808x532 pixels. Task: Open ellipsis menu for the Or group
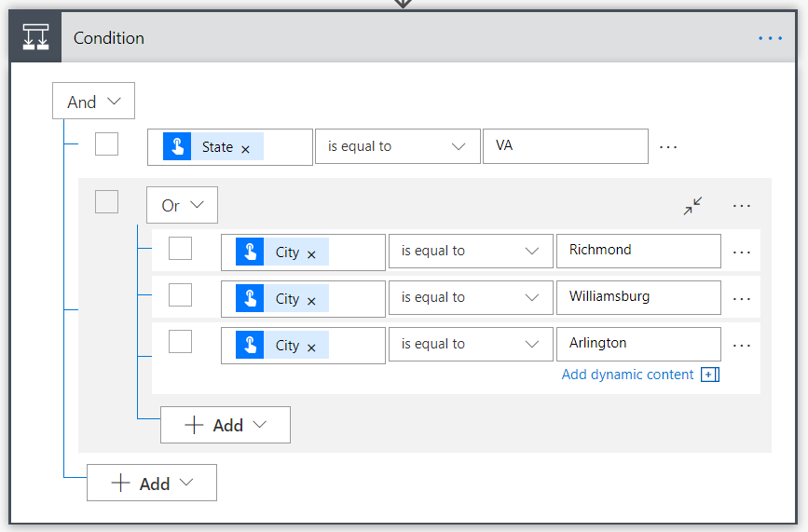tap(742, 206)
